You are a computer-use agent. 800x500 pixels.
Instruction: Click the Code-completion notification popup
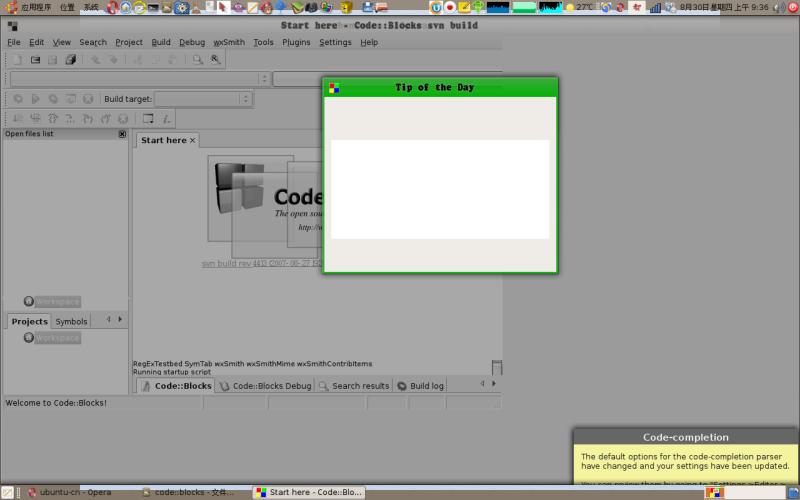pos(686,457)
